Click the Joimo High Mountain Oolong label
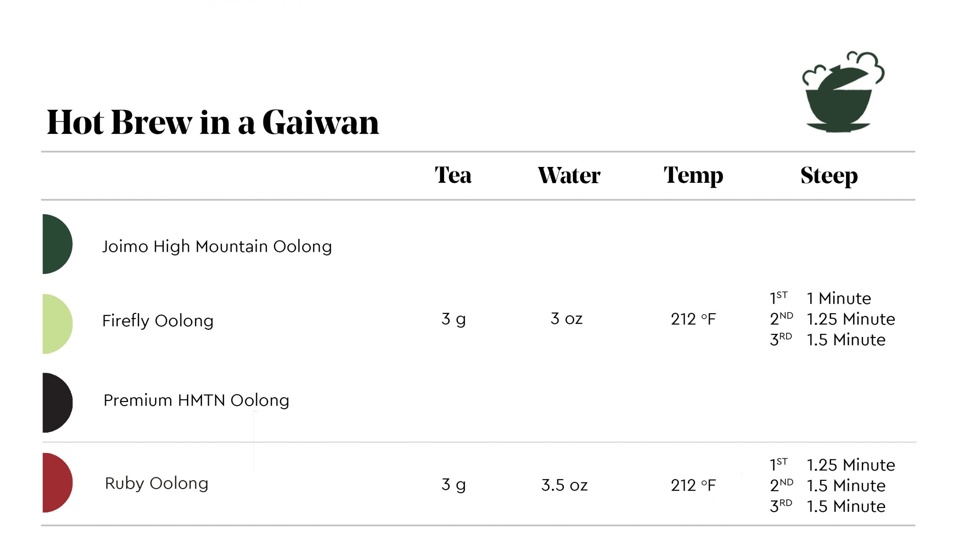 coord(217,247)
